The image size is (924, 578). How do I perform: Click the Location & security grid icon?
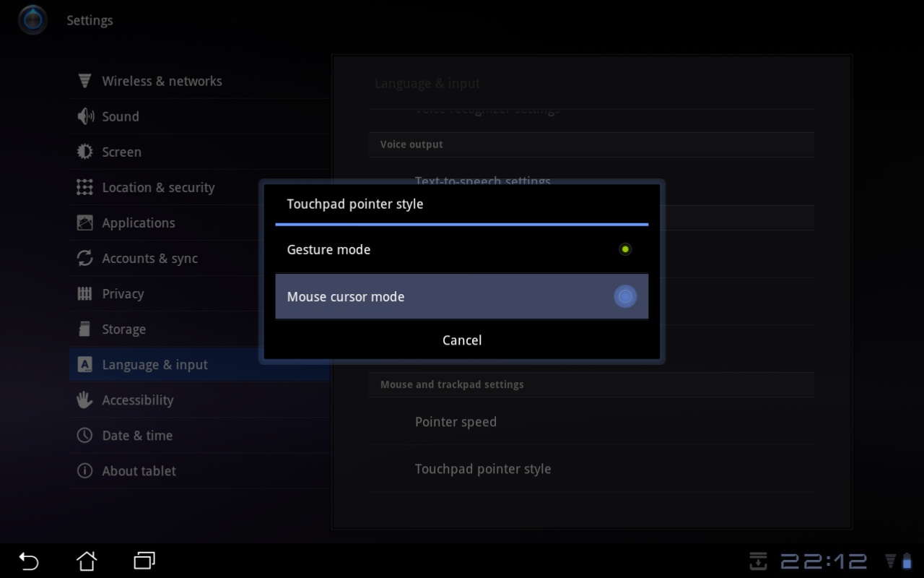[84, 187]
